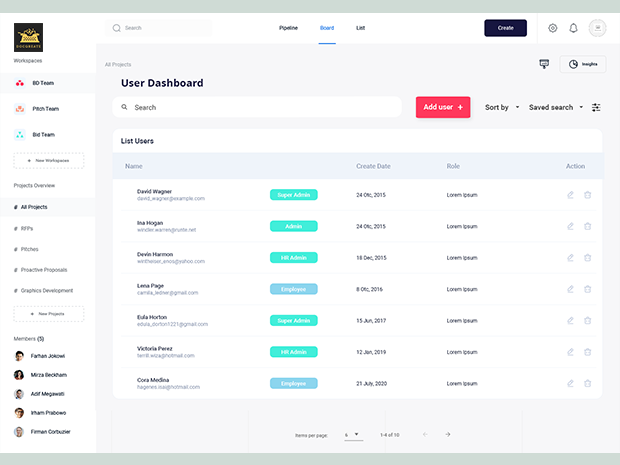Go to previous page arrow
Screen dimensions: 620x465
click(x=425, y=434)
